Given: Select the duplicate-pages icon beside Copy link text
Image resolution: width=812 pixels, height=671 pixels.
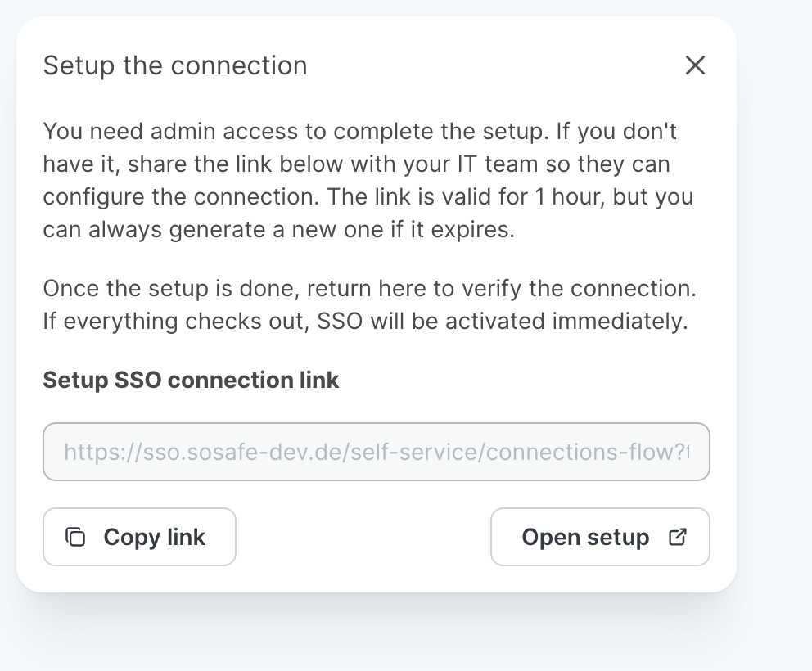Looking at the screenshot, I should (x=77, y=537).
